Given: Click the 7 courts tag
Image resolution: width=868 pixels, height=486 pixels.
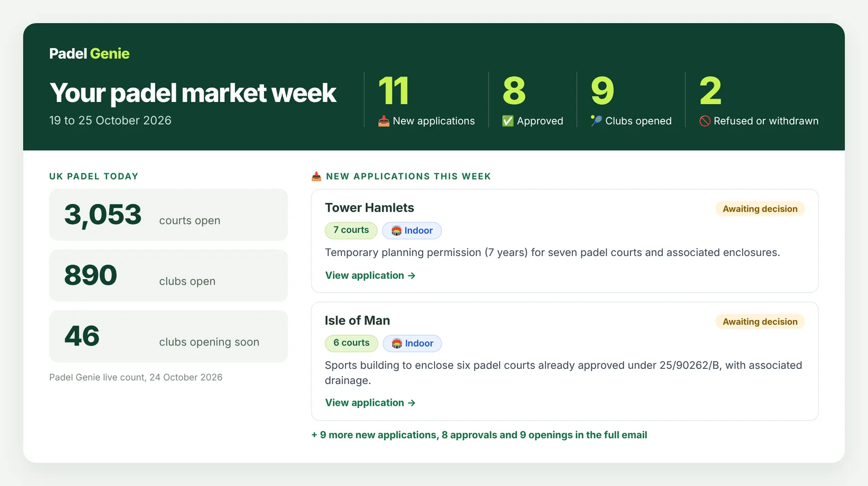Looking at the screenshot, I should point(351,231).
